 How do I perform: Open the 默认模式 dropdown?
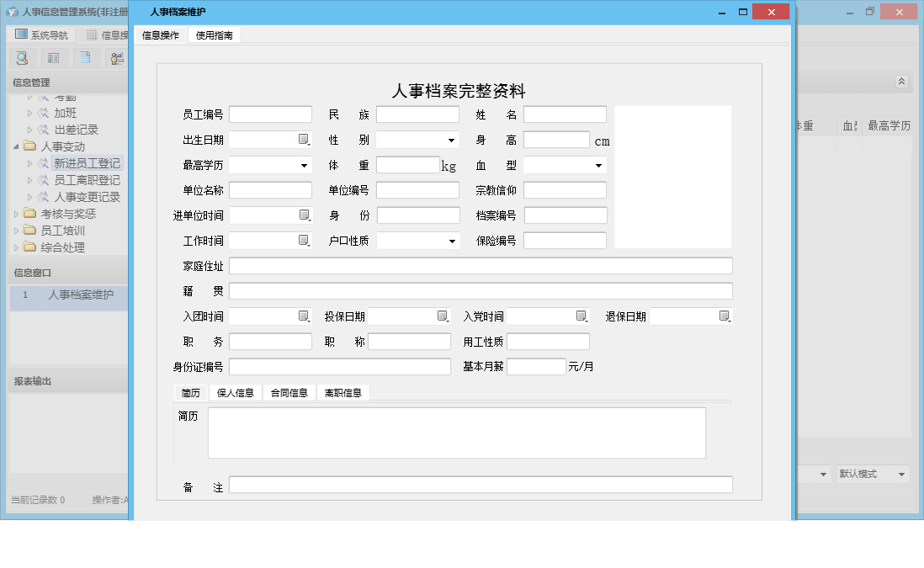[x=900, y=474]
